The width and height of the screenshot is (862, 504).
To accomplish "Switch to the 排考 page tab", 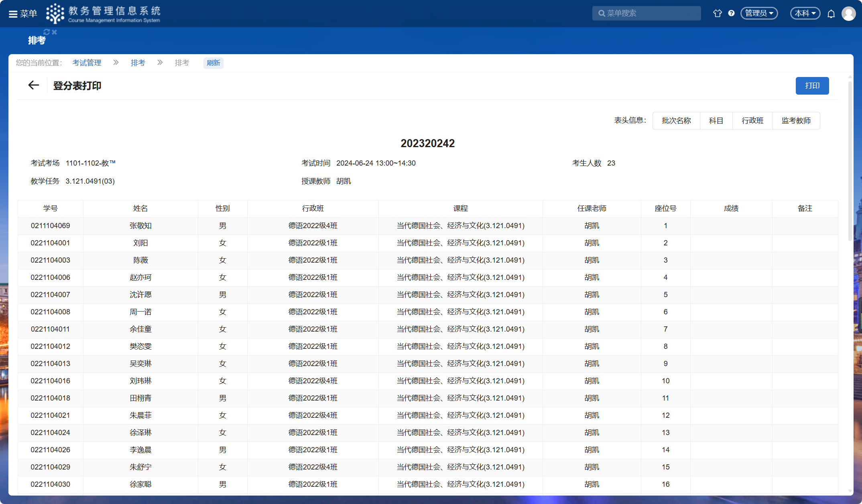I will (37, 40).
